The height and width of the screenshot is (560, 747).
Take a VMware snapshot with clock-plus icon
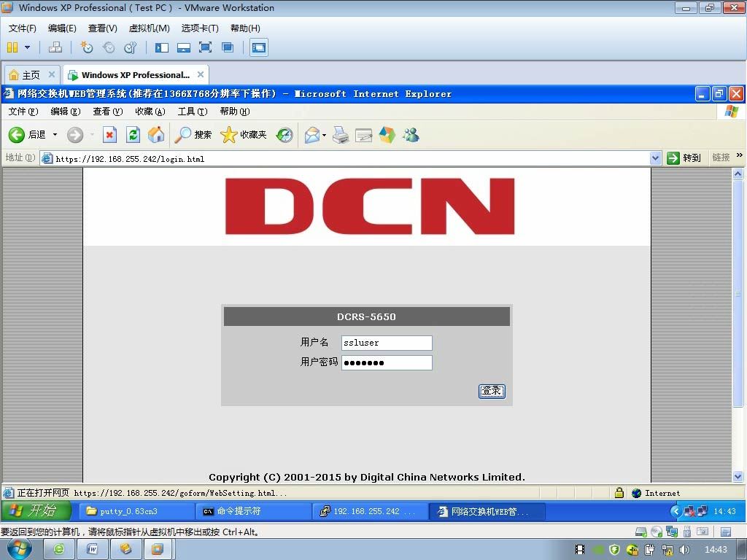click(86, 47)
